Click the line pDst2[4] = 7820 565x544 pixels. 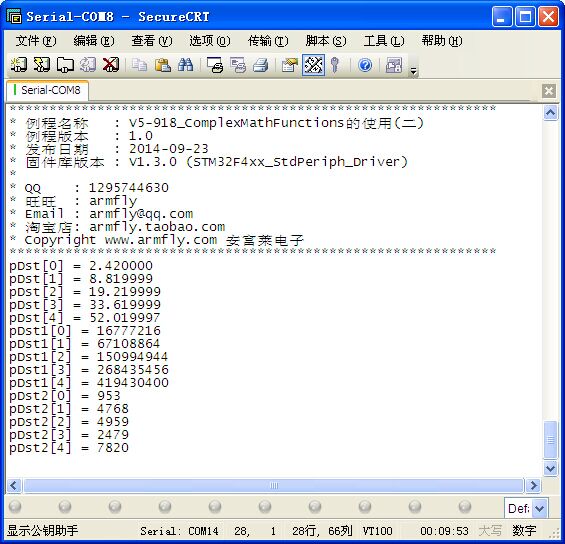68,447
